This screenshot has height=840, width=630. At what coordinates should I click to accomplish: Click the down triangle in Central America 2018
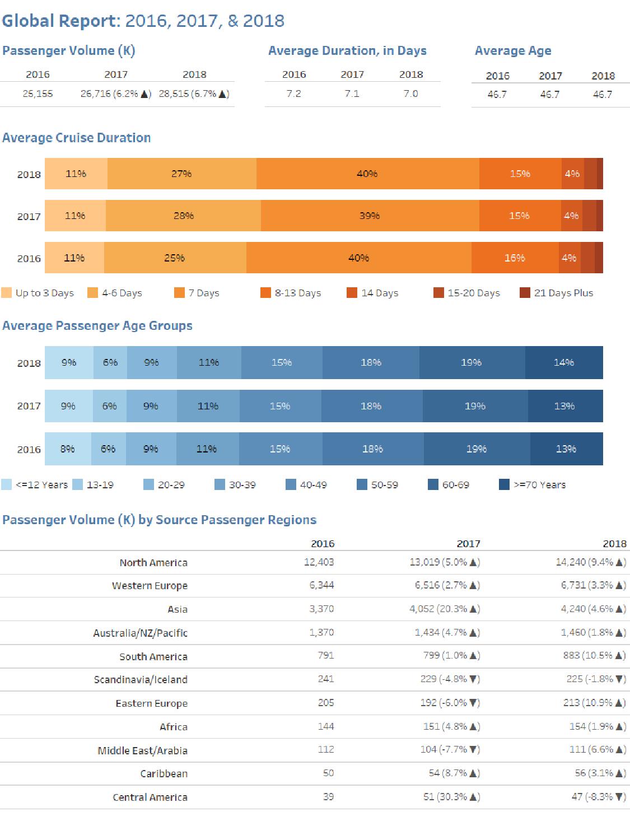[620, 797]
